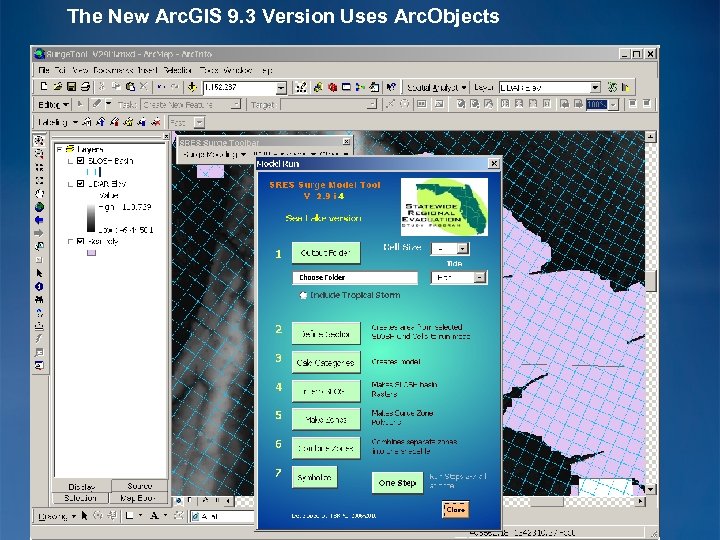Select the Zoom Out tool
720x540 pixels.
(39, 154)
